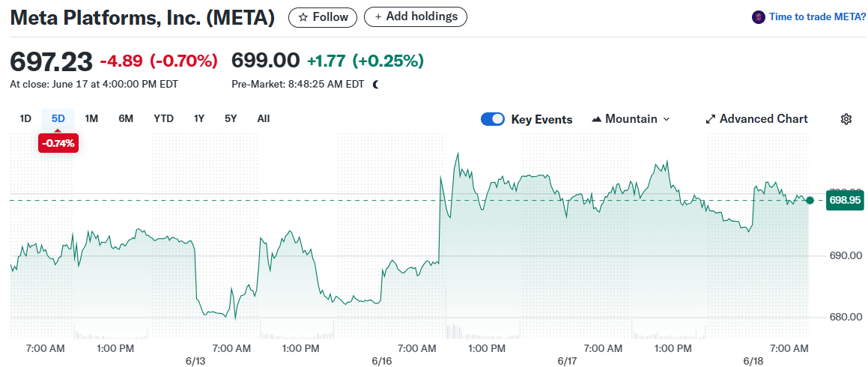This screenshot has height=367, width=868.
Task: Click the 680.00 axis value
Action: 845,317
